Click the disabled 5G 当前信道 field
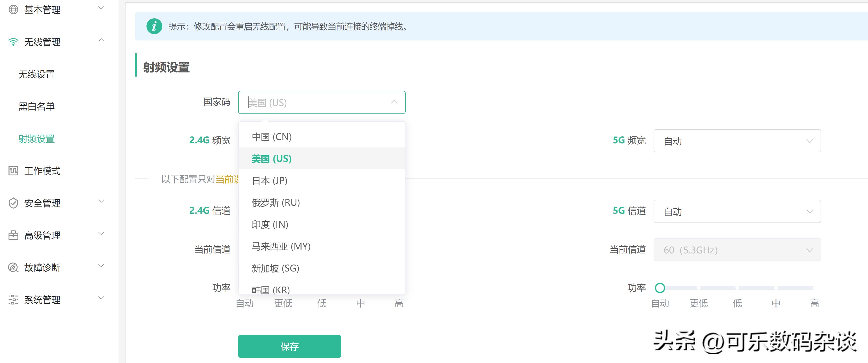The image size is (868, 363). click(737, 250)
